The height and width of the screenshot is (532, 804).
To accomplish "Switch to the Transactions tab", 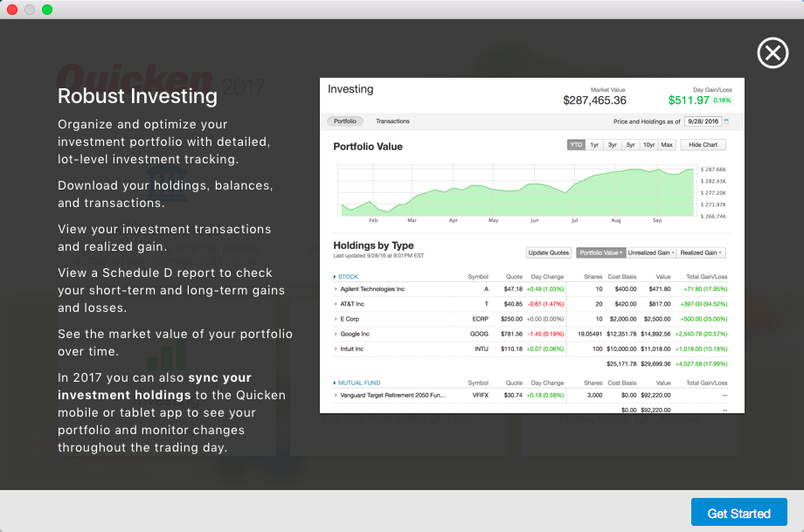I will [392, 121].
